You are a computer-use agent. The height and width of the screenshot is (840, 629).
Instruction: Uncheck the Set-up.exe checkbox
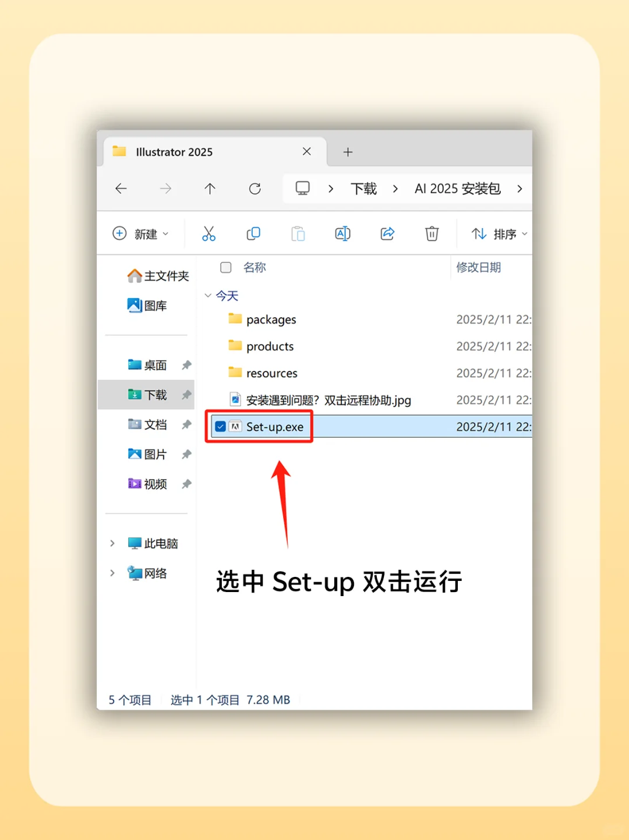(220, 426)
